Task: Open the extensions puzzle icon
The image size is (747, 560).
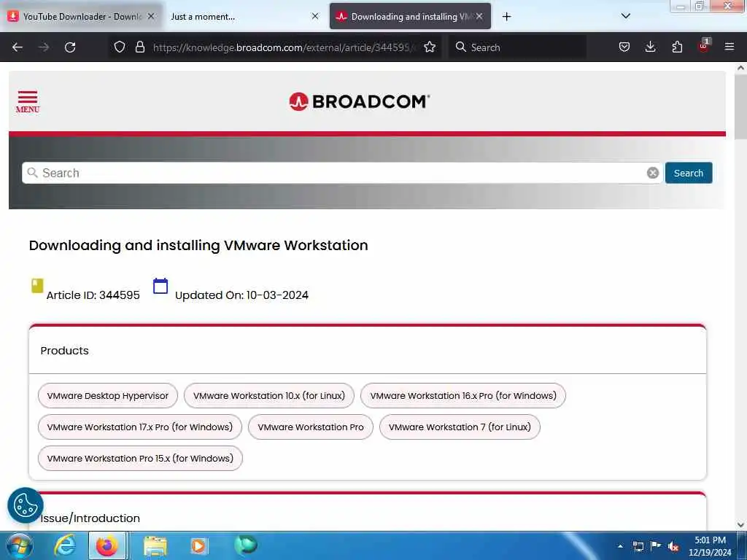Action: point(677,47)
